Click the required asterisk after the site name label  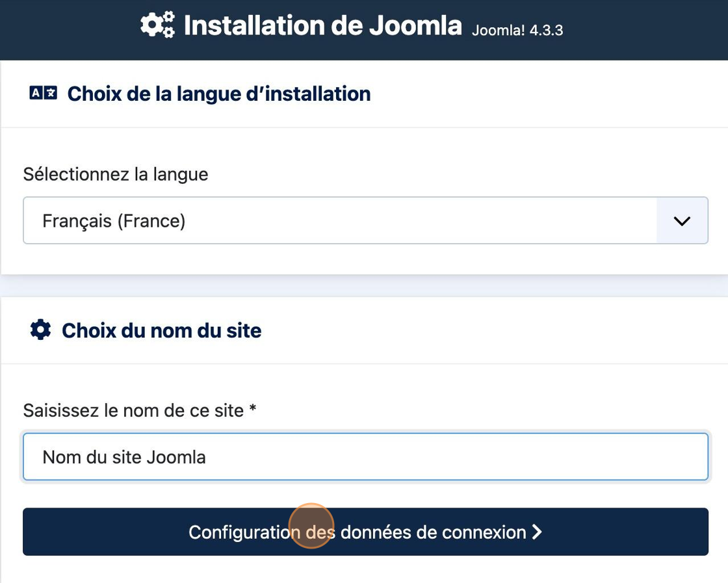point(253,411)
